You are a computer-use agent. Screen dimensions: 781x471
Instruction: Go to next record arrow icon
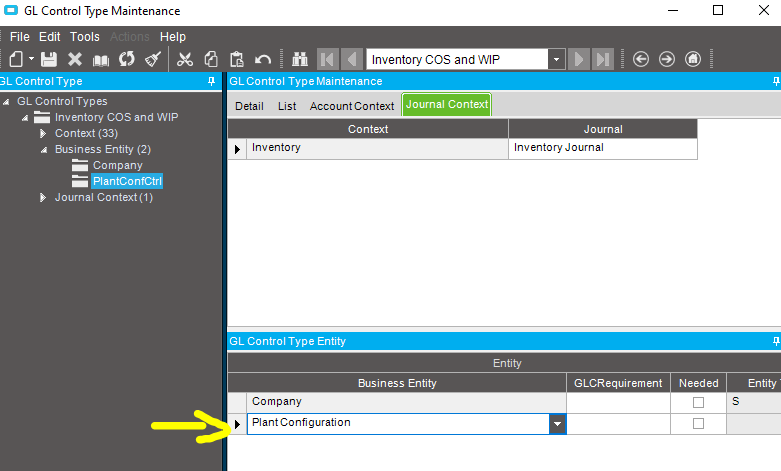click(579, 59)
